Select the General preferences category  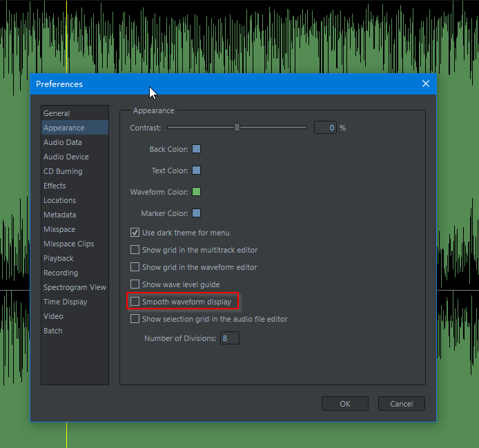pyautogui.click(x=57, y=113)
